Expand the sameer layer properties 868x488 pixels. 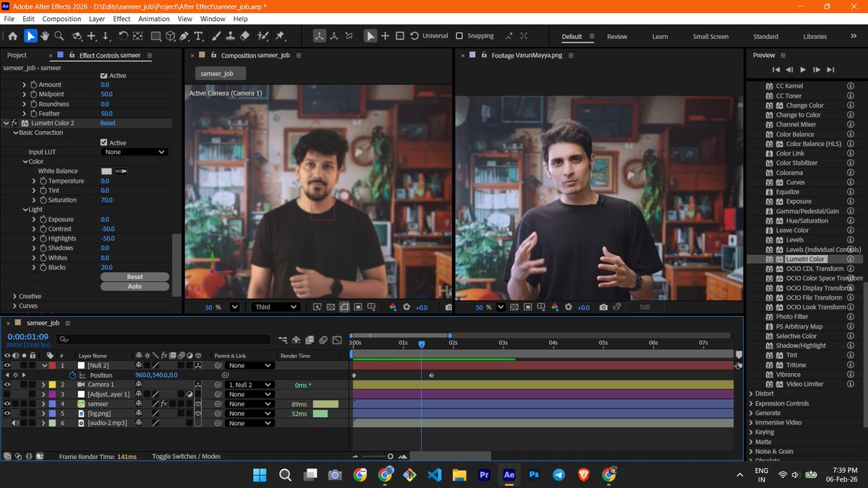pos(44,403)
